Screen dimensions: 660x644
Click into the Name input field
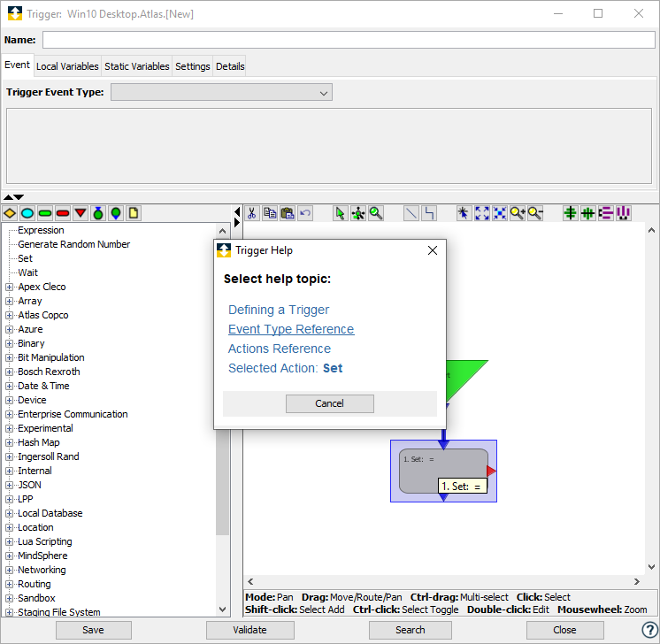(x=349, y=40)
